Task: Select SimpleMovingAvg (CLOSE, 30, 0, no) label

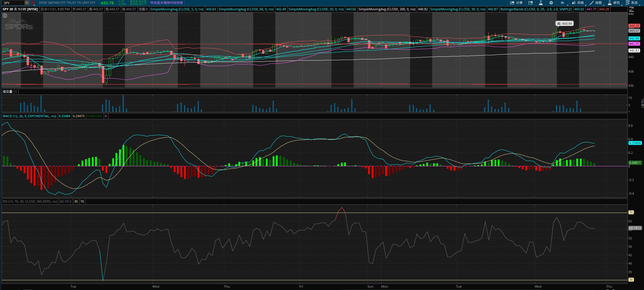Action: (458, 9)
